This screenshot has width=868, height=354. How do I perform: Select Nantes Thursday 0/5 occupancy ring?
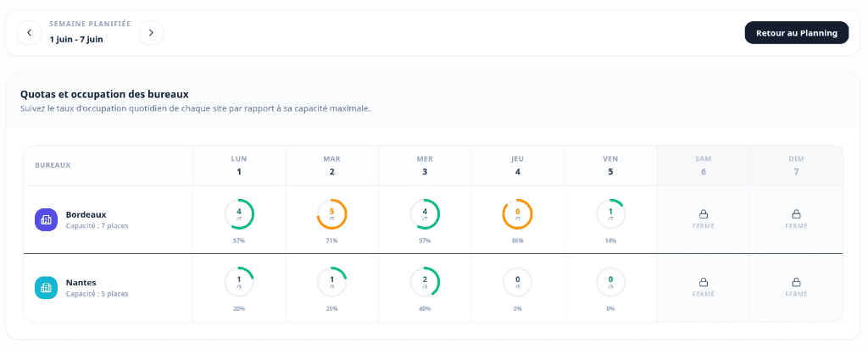click(x=518, y=282)
